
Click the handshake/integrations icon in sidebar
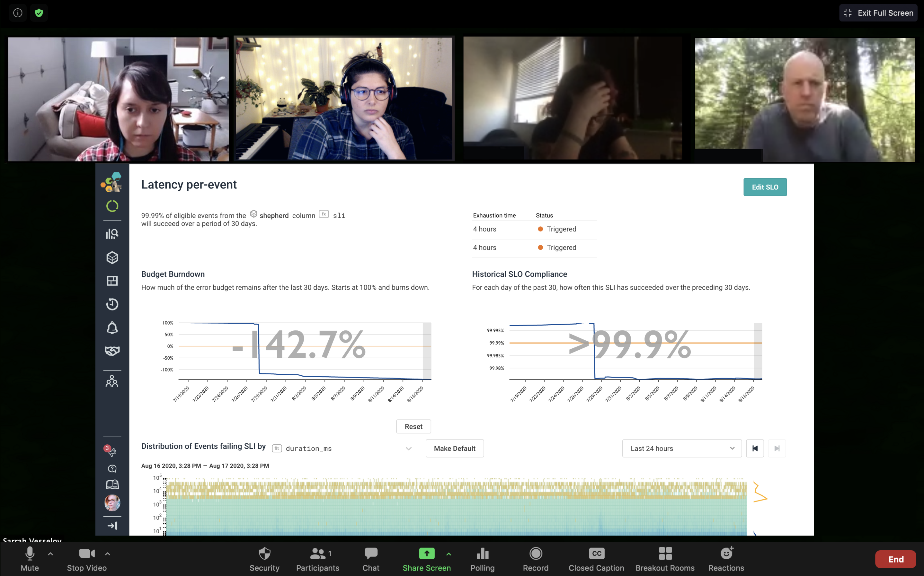[111, 351]
